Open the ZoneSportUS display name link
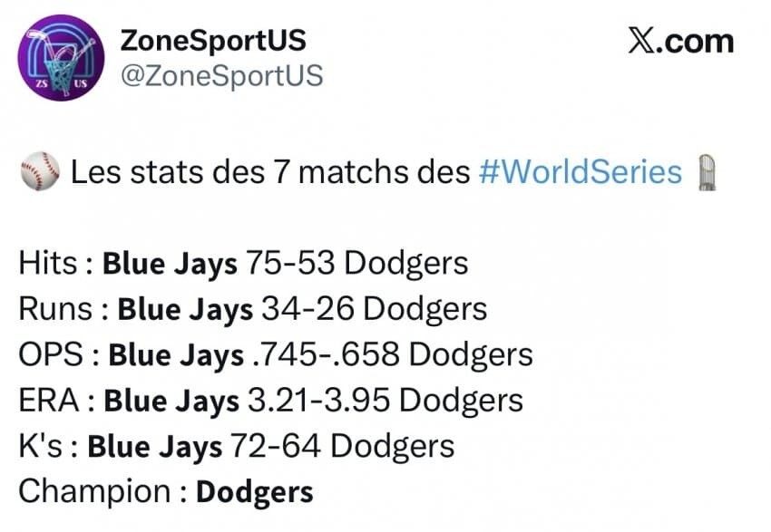The height and width of the screenshot is (532, 771). click(213, 41)
